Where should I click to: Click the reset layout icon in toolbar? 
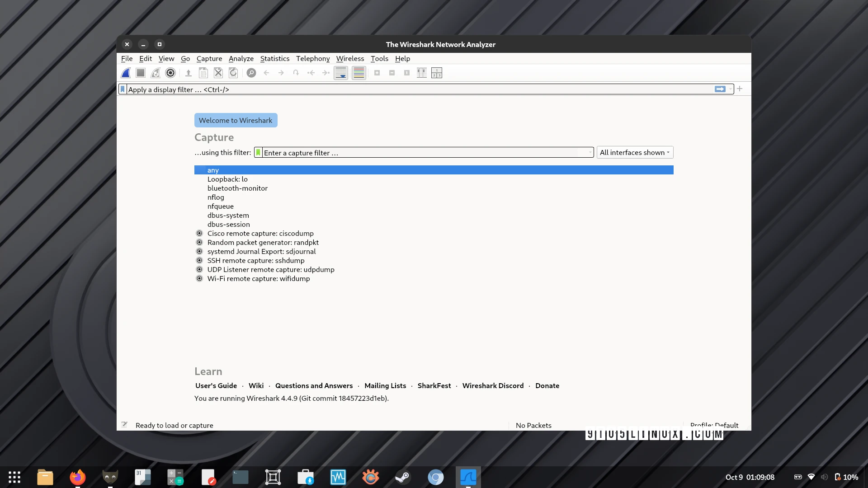coord(437,73)
